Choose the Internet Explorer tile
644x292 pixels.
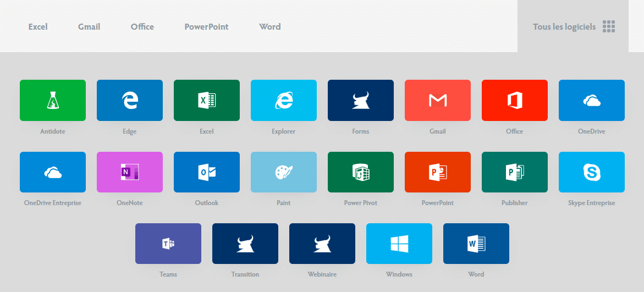tap(284, 100)
